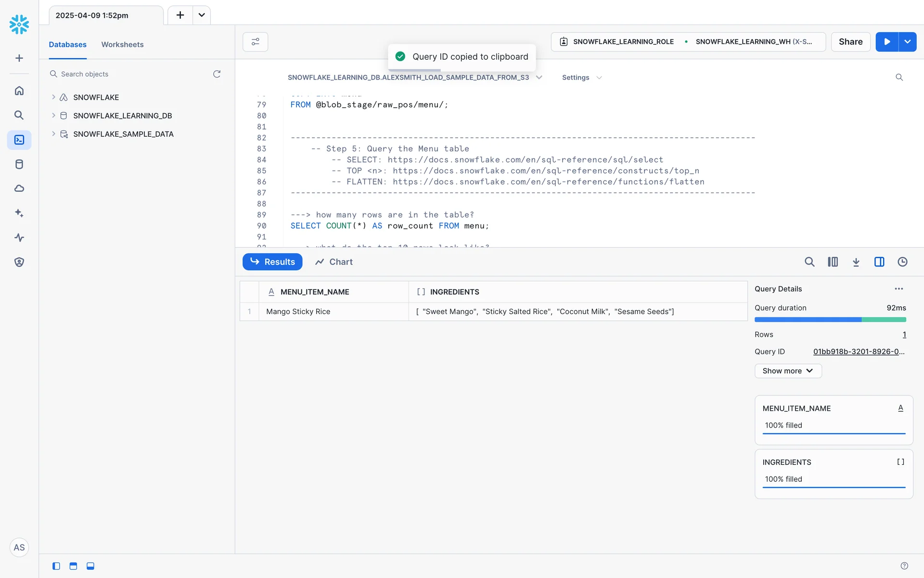Open the Data section in left sidebar
This screenshot has width=924, height=578.
click(x=19, y=164)
